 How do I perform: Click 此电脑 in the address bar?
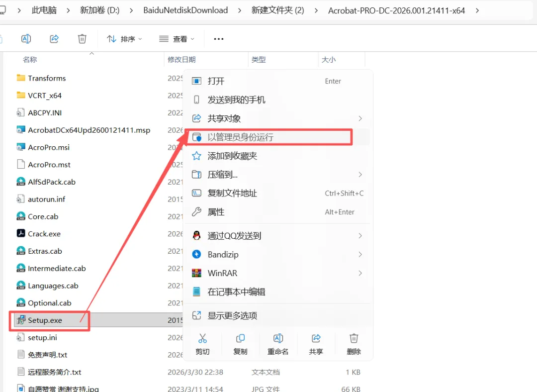(x=44, y=10)
